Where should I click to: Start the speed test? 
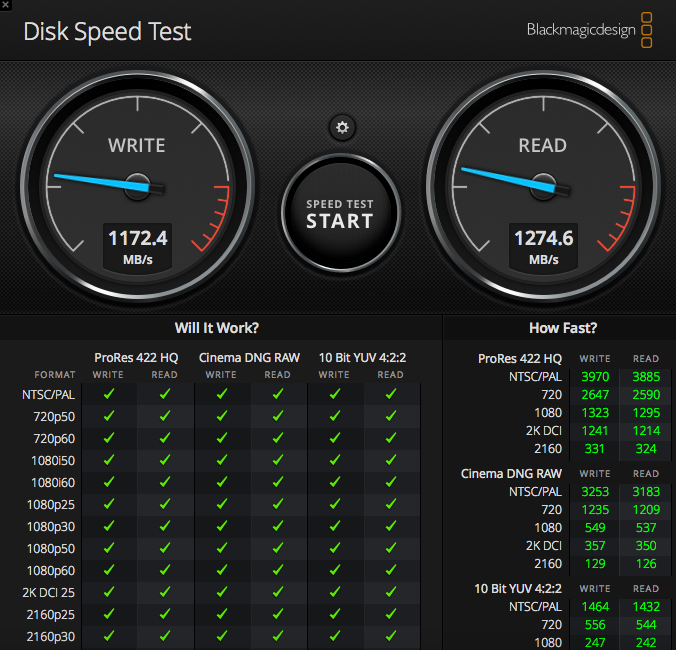(341, 213)
